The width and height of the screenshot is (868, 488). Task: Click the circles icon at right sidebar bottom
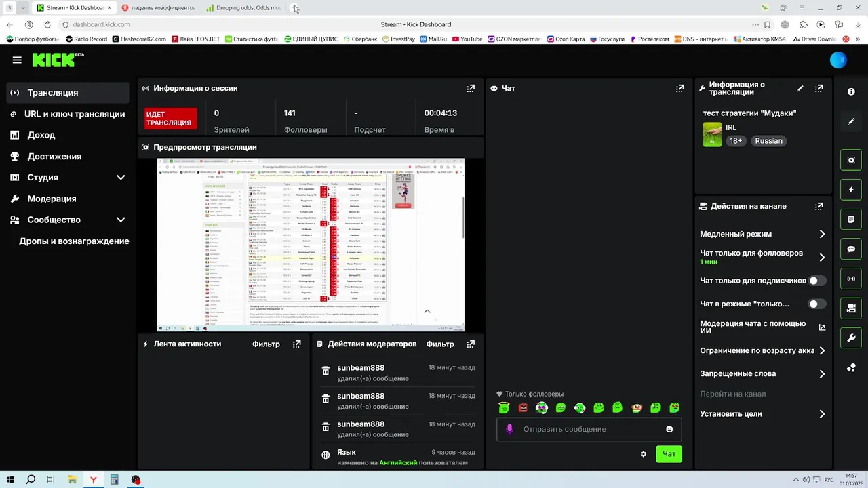pyautogui.click(x=851, y=368)
